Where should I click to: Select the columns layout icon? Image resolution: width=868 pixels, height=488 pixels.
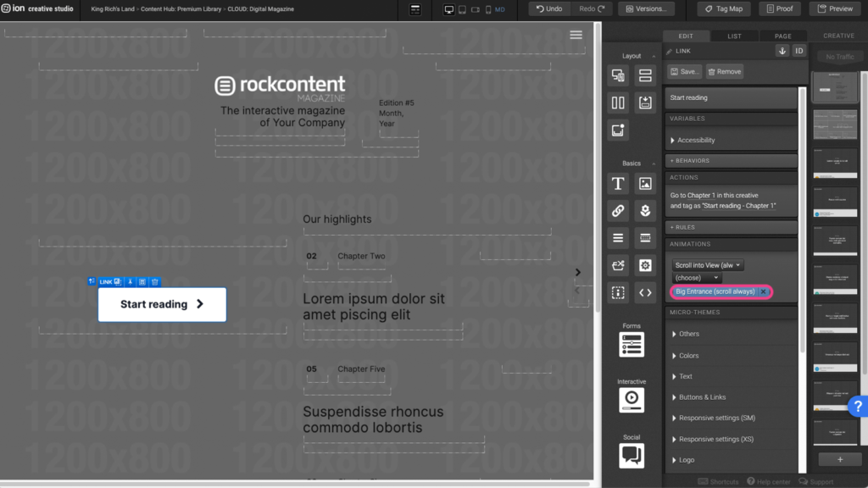tap(618, 103)
